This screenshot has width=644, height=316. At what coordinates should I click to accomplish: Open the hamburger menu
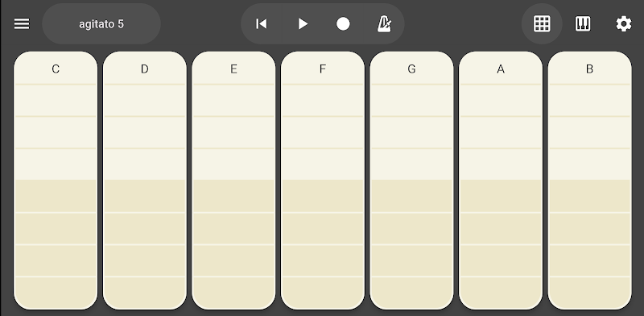22,24
